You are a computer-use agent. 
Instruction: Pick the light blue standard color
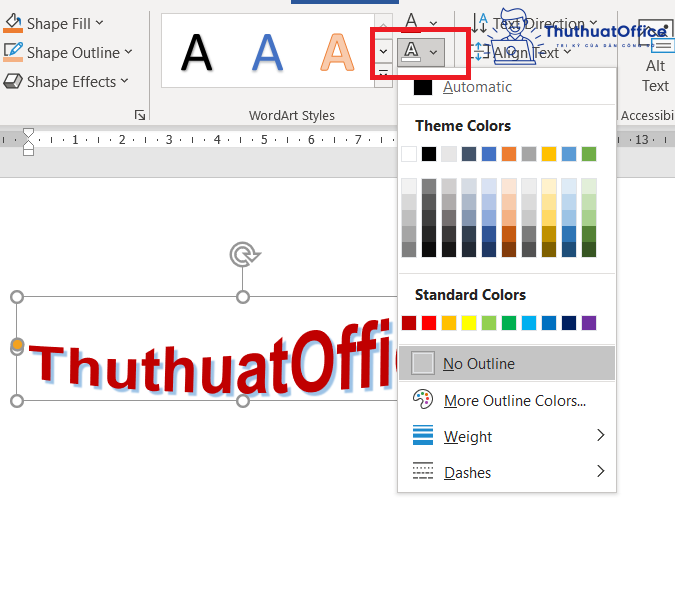[529, 323]
